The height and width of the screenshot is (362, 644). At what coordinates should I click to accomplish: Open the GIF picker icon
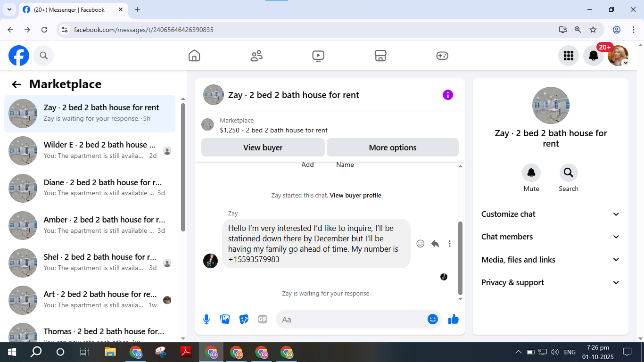click(263, 319)
